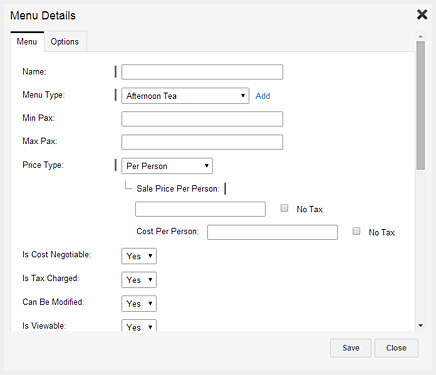Switch to the Options tab
The height and width of the screenshot is (375, 436).
[x=65, y=42]
